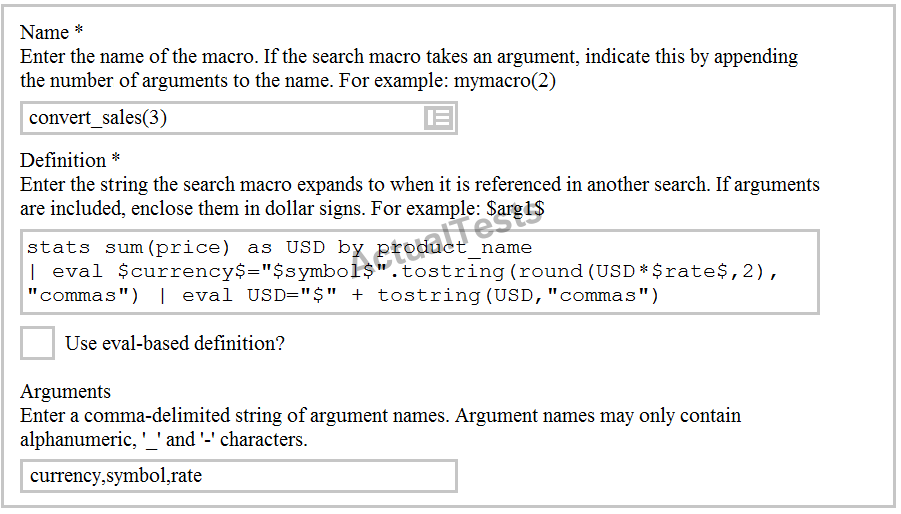Click the autofill card icon in Name field
901x514 pixels.
coord(439,118)
